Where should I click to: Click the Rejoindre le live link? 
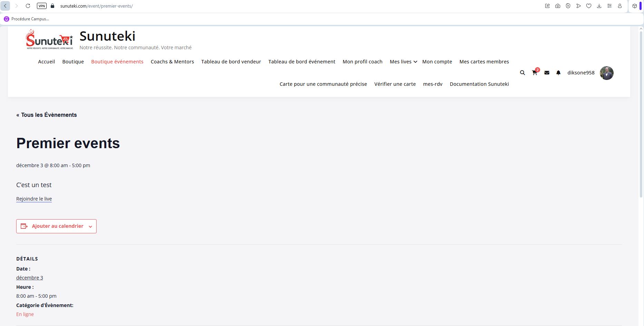click(x=34, y=199)
